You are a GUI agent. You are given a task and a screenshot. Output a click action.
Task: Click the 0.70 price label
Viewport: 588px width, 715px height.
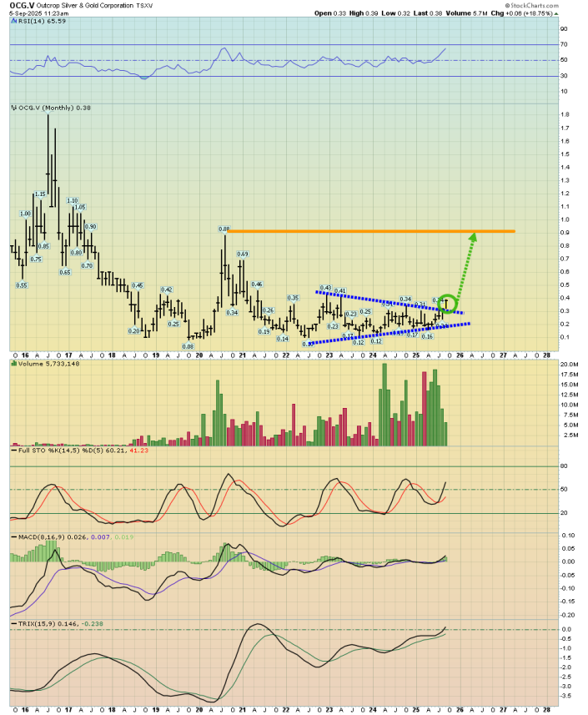[87, 266]
